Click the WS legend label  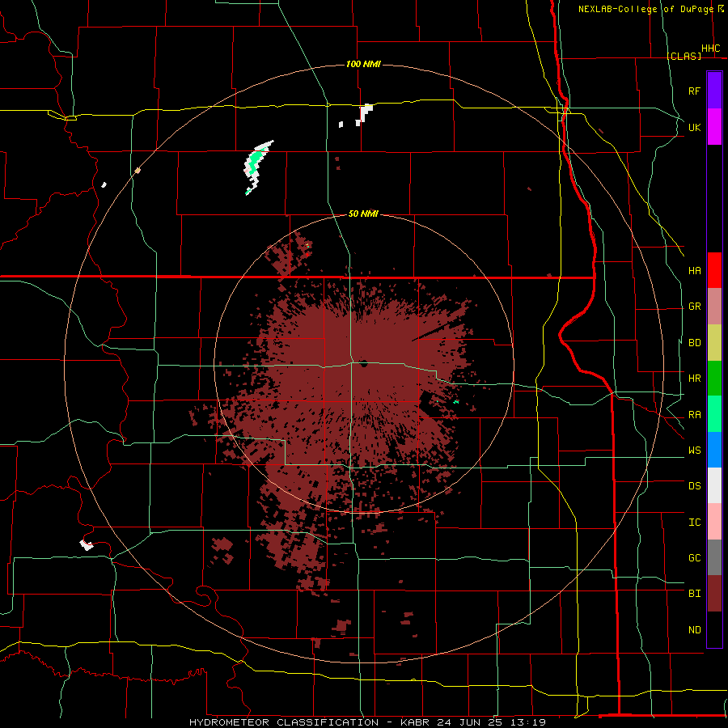694,451
